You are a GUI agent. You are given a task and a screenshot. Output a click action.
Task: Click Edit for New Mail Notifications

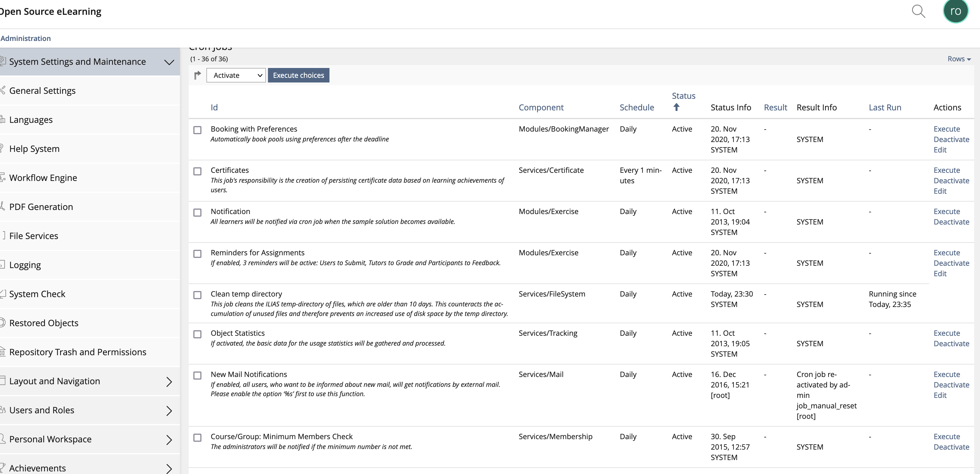[x=940, y=395]
